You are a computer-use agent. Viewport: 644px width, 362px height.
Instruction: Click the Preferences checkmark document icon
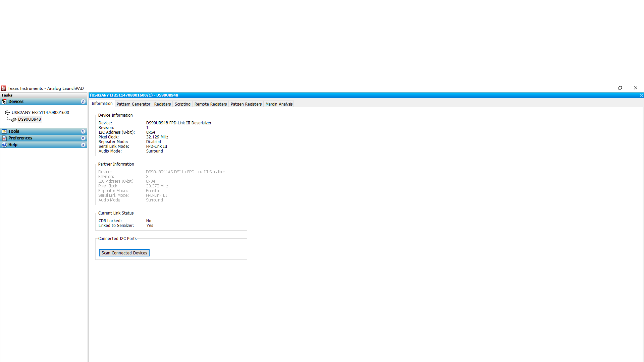click(x=4, y=138)
